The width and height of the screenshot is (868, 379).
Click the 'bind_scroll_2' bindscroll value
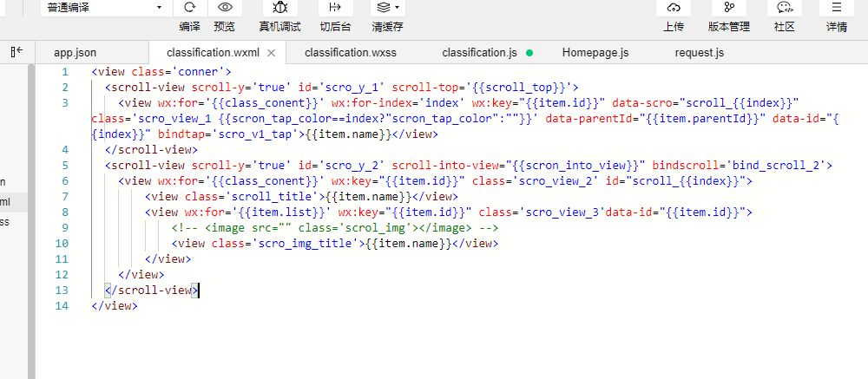[x=777, y=166]
